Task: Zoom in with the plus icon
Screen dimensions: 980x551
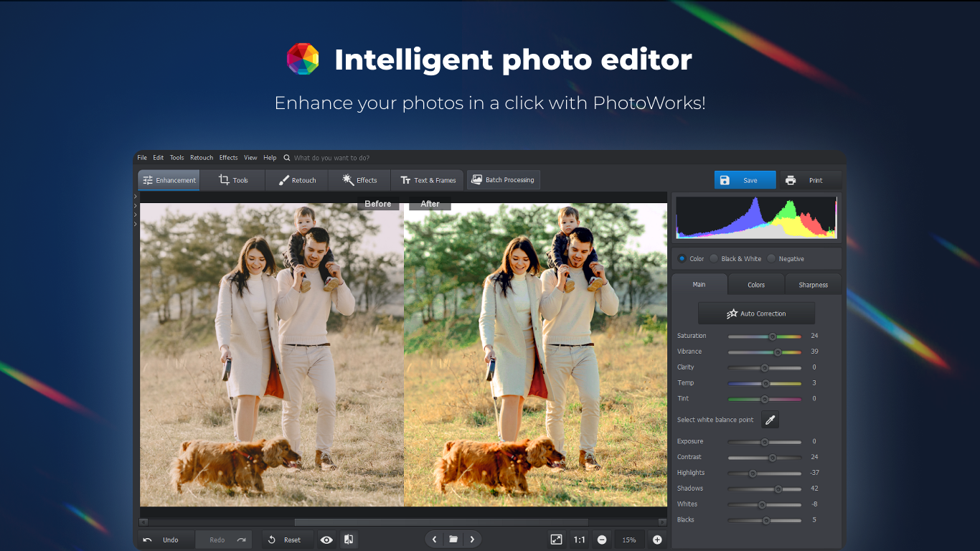Action: 656,540
